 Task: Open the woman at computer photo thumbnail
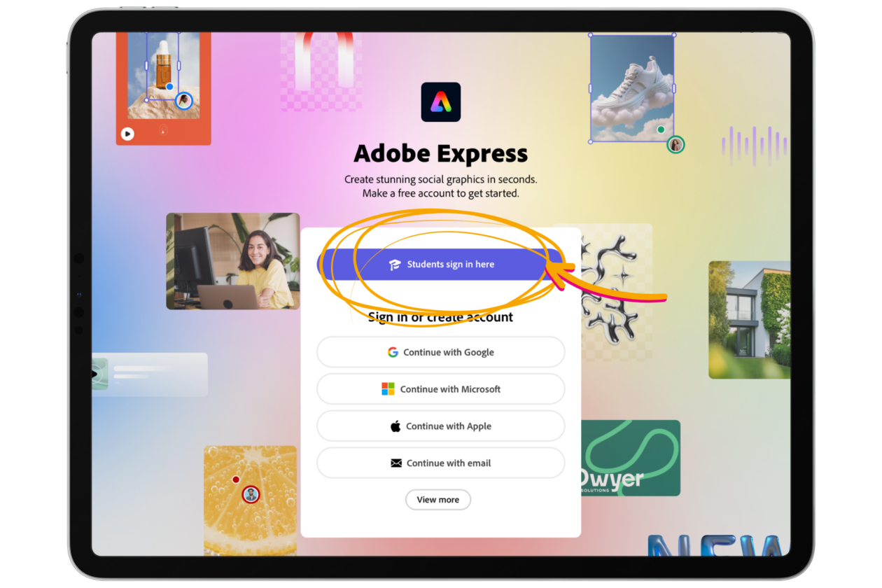(x=233, y=261)
